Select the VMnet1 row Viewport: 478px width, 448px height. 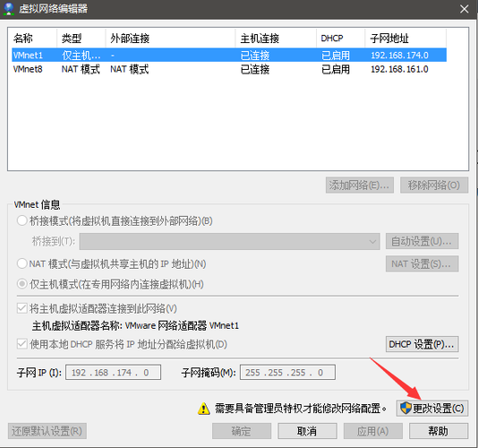(229, 56)
